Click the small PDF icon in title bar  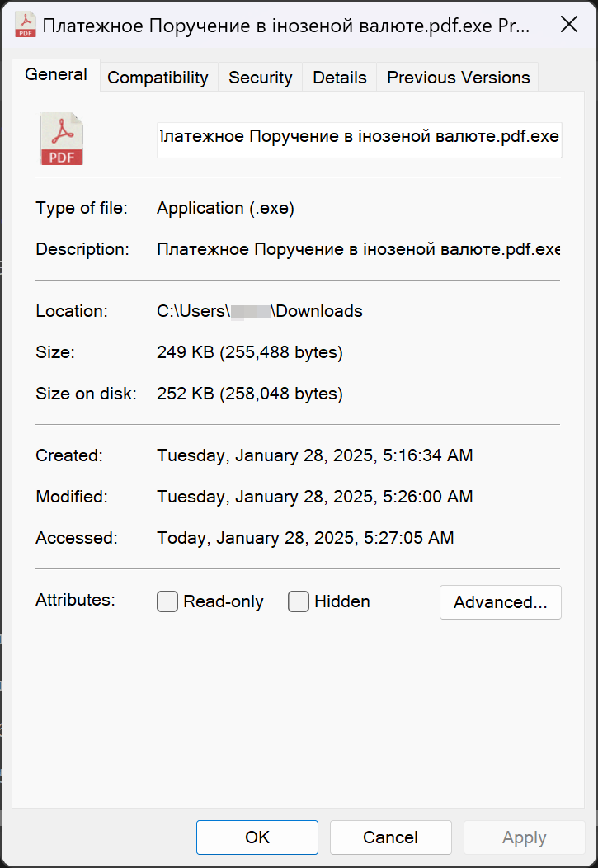pyautogui.click(x=25, y=25)
